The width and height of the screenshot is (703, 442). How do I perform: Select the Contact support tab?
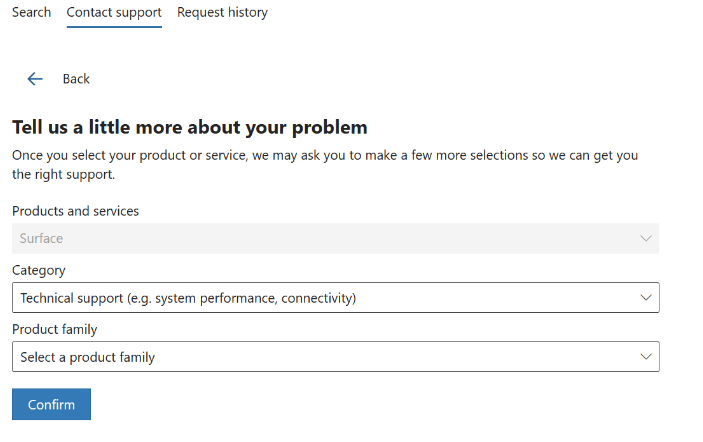pyautogui.click(x=114, y=13)
